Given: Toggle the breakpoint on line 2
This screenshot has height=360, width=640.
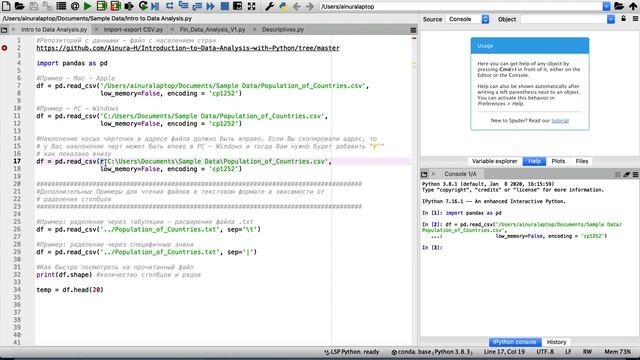Looking at the screenshot, I should click(4, 48).
